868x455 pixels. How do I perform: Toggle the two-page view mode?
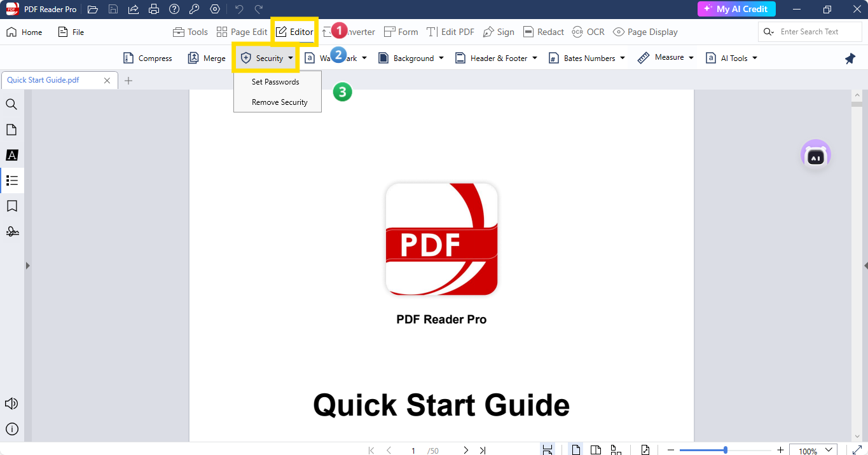click(x=596, y=450)
